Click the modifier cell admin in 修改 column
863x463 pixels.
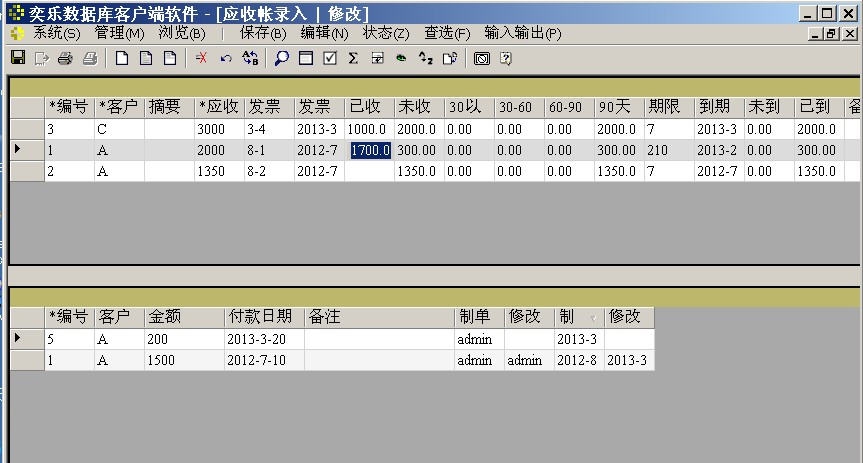tap(529, 361)
